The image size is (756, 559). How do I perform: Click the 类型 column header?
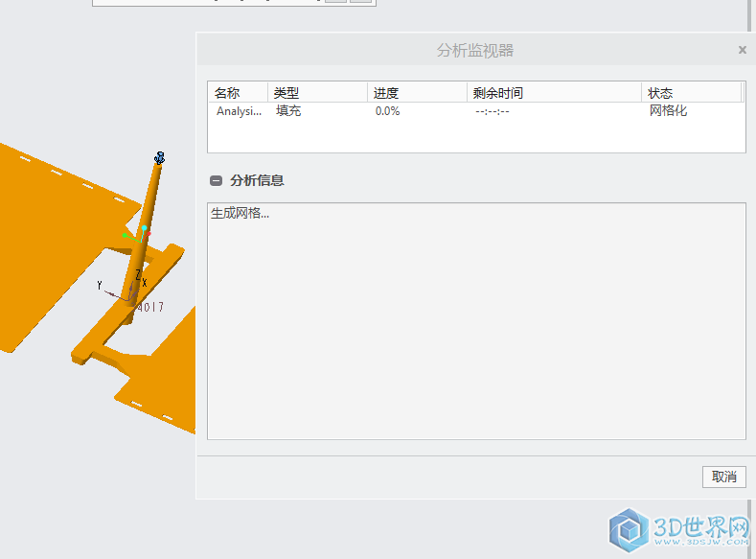click(x=317, y=93)
